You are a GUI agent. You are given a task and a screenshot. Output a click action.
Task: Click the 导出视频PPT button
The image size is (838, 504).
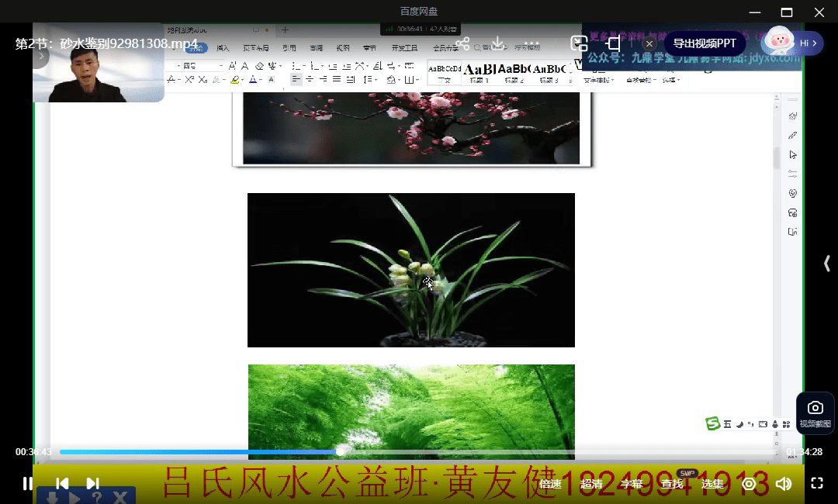tap(704, 43)
